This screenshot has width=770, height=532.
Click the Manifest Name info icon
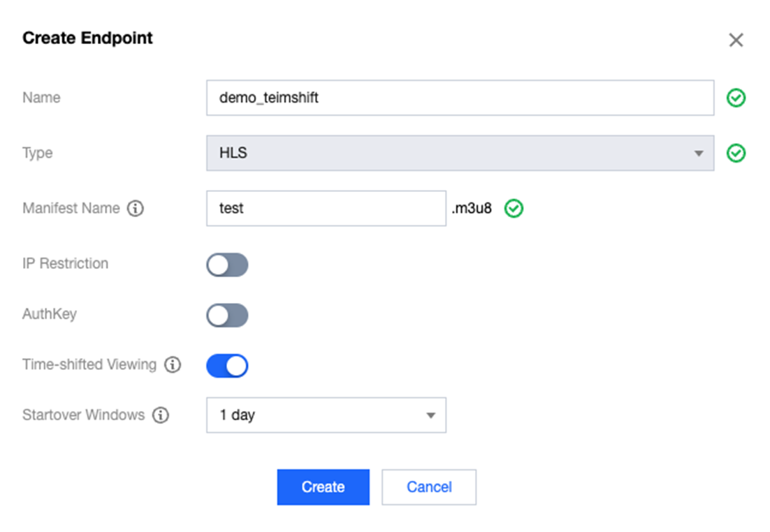(x=136, y=208)
